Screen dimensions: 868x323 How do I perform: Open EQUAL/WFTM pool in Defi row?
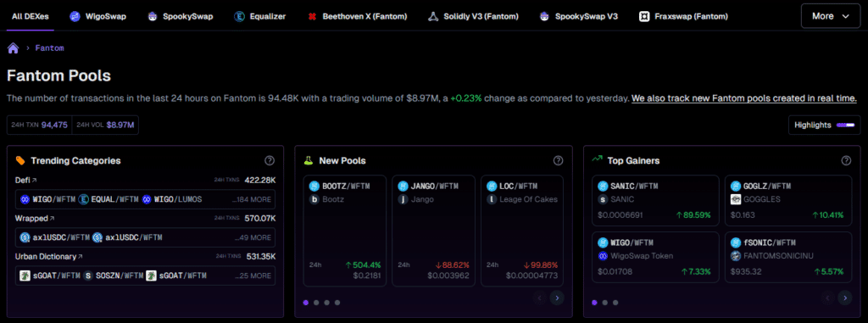coord(108,199)
